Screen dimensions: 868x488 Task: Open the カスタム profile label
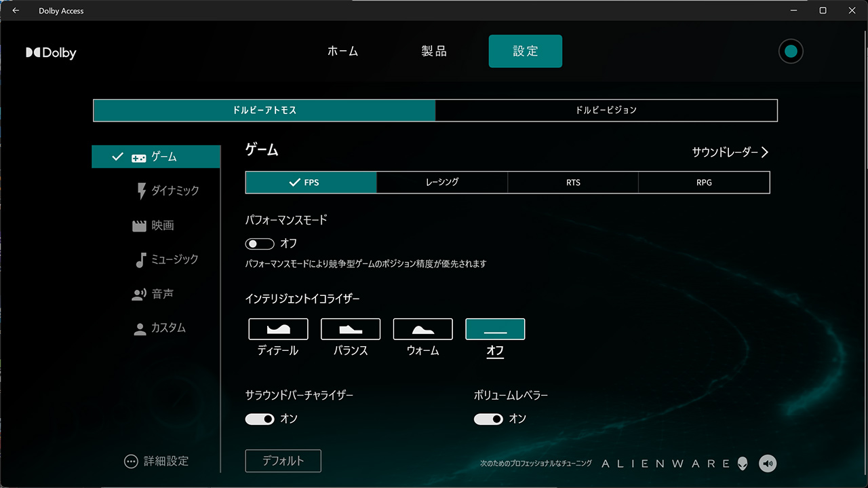(x=169, y=329)
